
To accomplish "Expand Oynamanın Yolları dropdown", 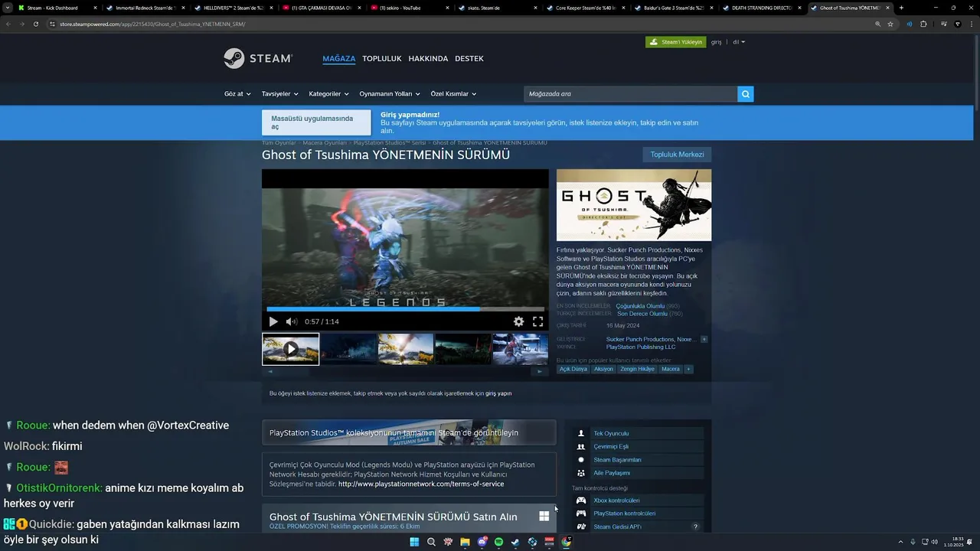I will click(x=390, y=94).
